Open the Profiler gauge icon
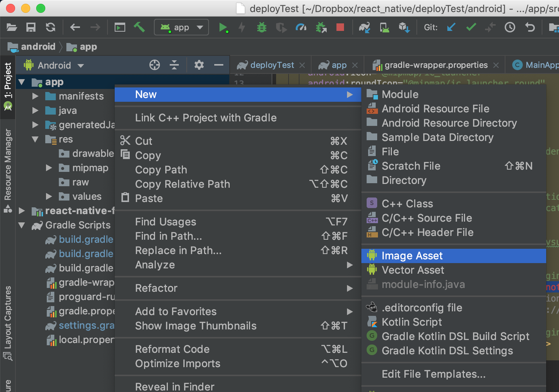The width and height of the screenshot is (559, 392). 301,27
